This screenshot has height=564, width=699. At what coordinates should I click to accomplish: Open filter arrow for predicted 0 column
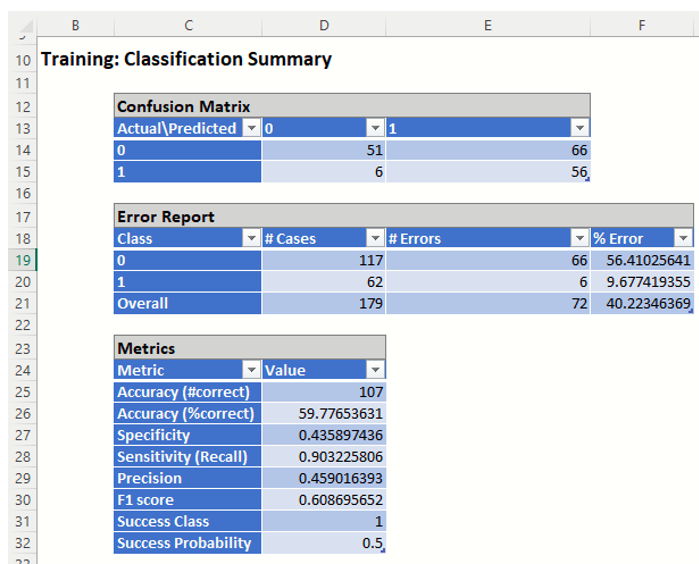pyautogui.click(x=375, y=128)
